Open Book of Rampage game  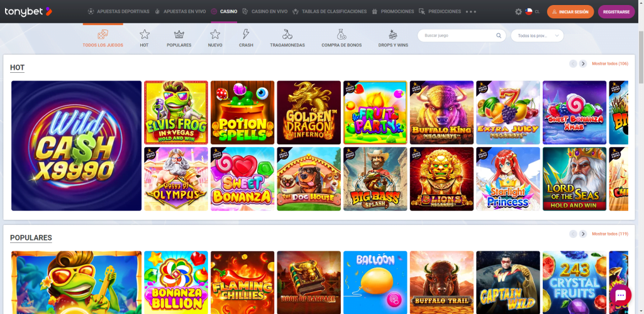309,283
